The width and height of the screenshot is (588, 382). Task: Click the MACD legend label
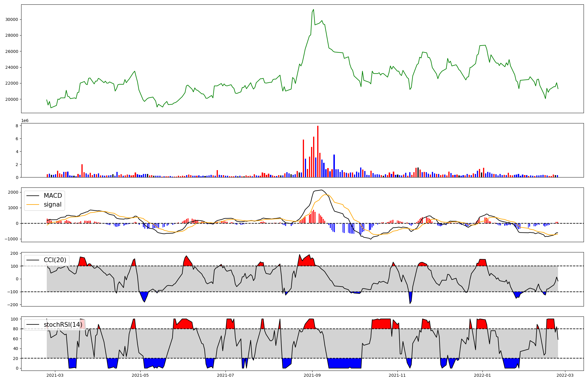[53, 196]
